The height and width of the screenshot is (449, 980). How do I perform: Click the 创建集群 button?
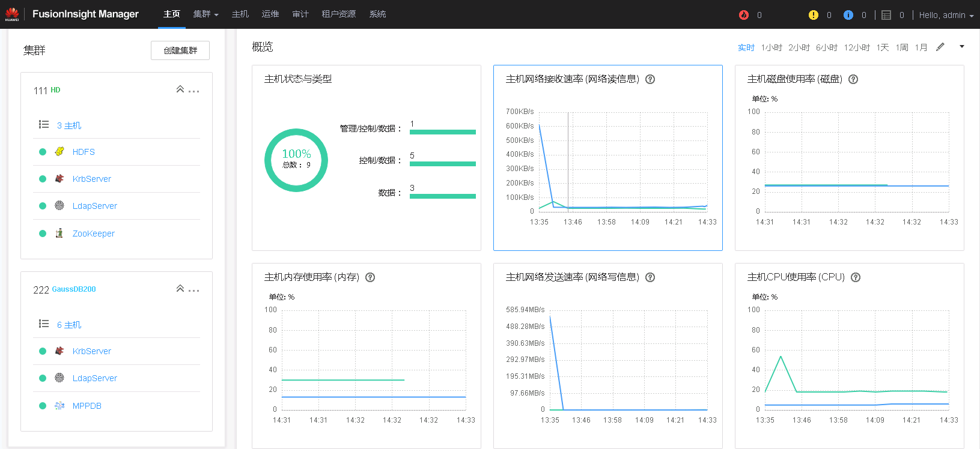coord(180,50)
